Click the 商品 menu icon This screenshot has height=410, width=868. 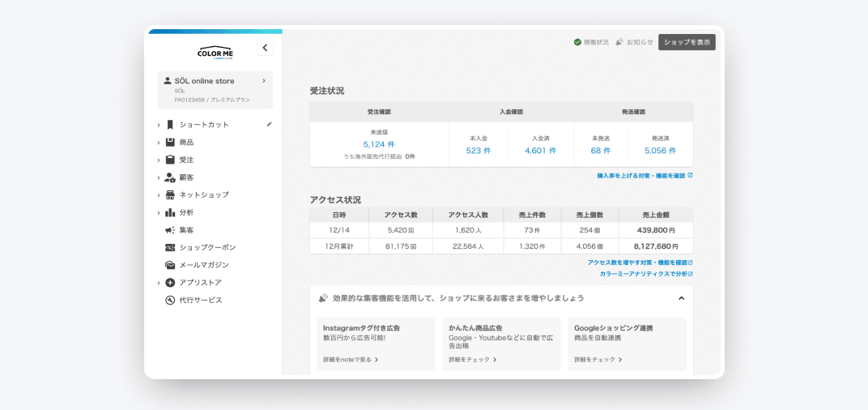coord(170,143)
